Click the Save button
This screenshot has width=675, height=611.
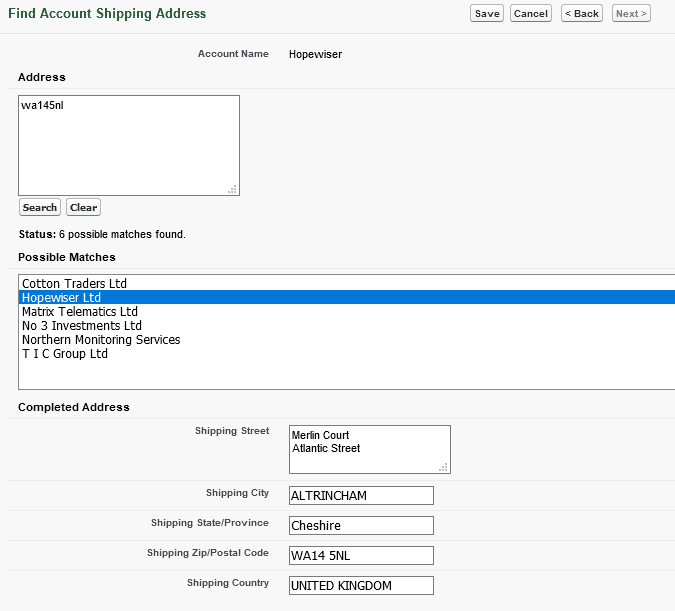487,13
